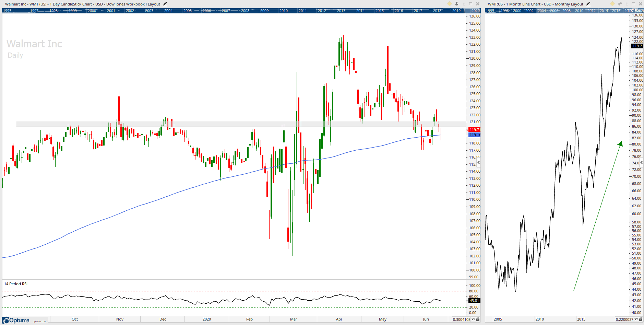644x325 pixels.
Task: Click 2008 in the monthly chart overview timeline
Action: 567,11
